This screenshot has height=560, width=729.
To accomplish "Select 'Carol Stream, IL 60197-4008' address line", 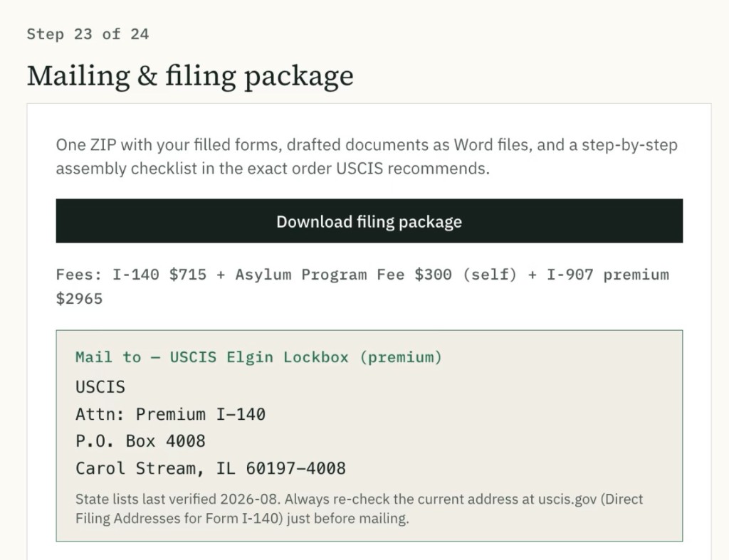I will (211, 468).
